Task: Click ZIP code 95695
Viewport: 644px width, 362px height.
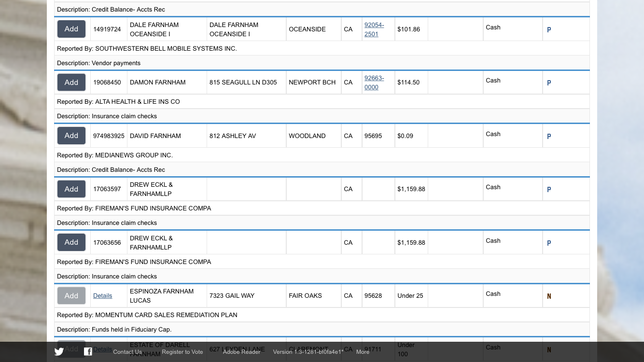Action: [x=373, y=136]
